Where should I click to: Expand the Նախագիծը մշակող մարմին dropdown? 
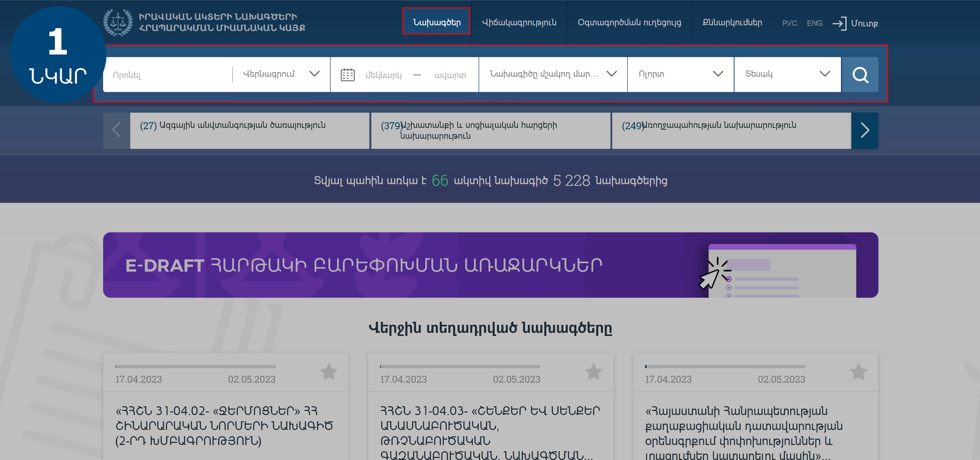point(553,74)
